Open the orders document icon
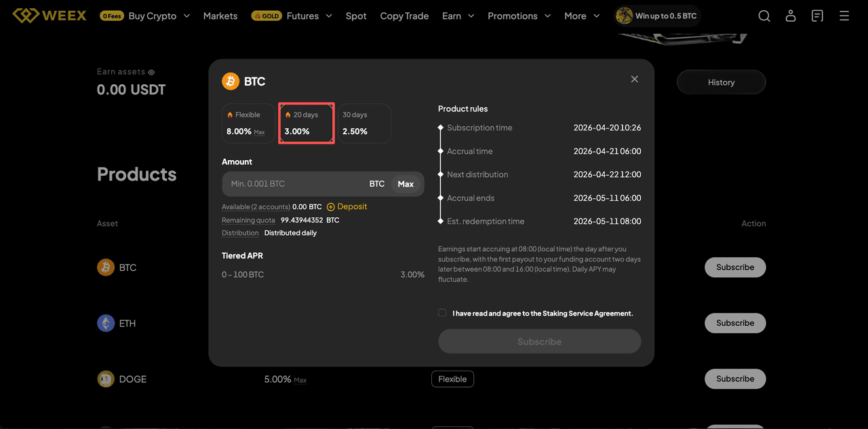This screenshot has height=429, width=868. pos(818,16)
